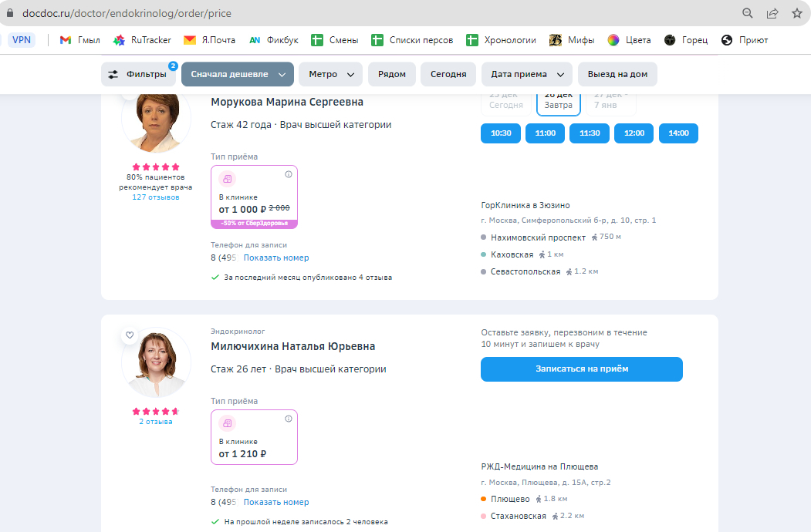The width and height of the screenshot is (811, 532).
Task: Expand the Метро dropdown
Action: 331,75
